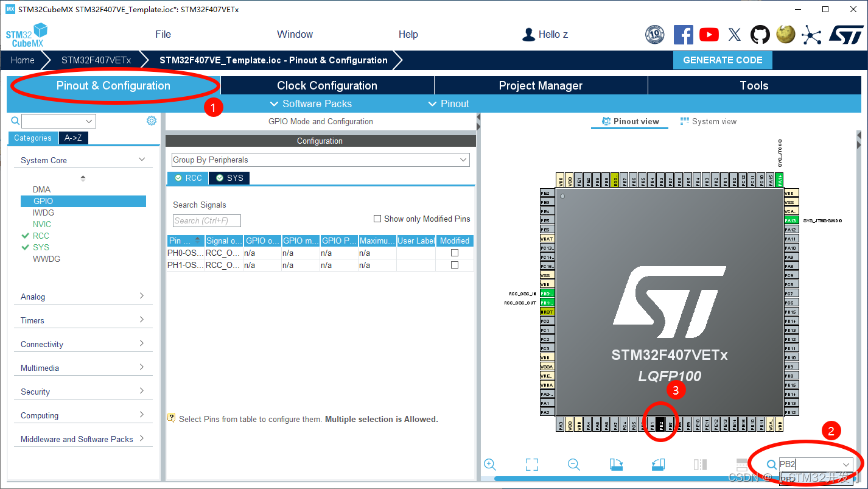Switch to Project Manager tab
Screen dimensions: 868x489
point(541,85)
